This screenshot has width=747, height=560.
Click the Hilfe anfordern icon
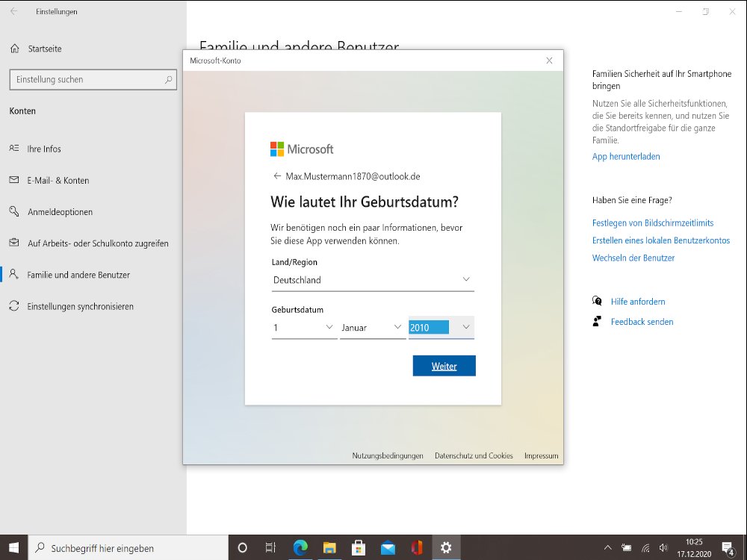pos(597,302)
